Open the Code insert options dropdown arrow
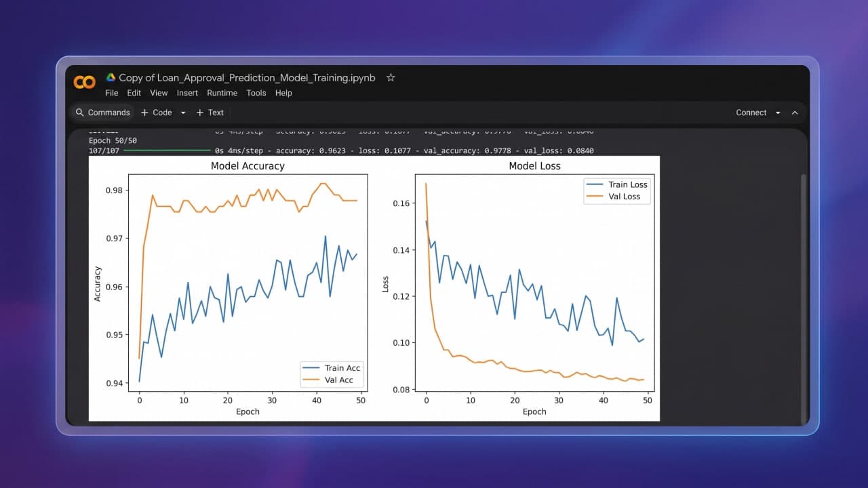The height and width of the screenshot is (488, 868). pos(183,113)
